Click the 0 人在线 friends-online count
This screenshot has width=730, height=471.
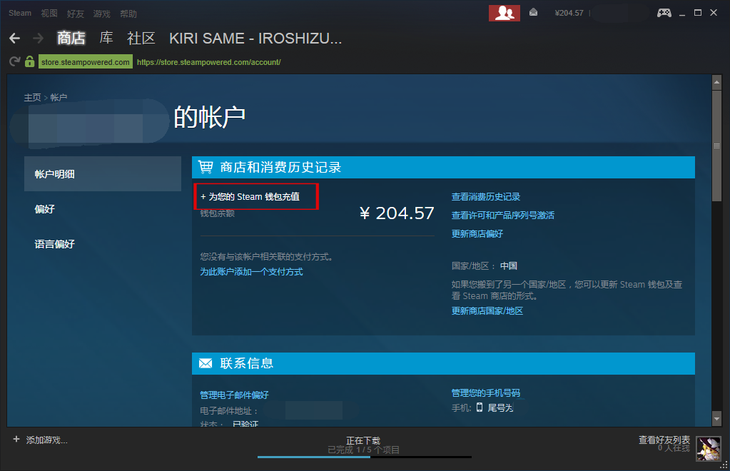click(x=674, y=448)
